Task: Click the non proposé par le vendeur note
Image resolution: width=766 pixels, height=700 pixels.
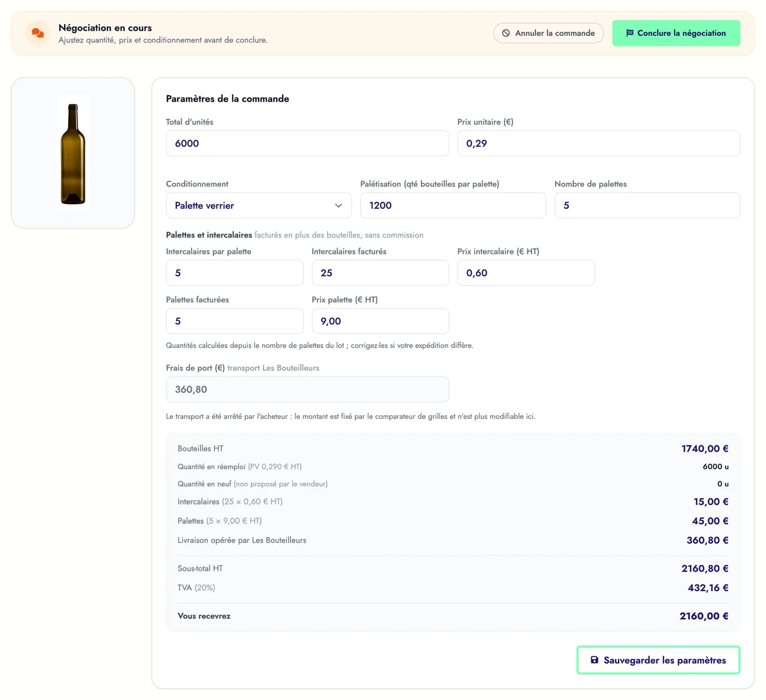Action: [x=281, y=484]
